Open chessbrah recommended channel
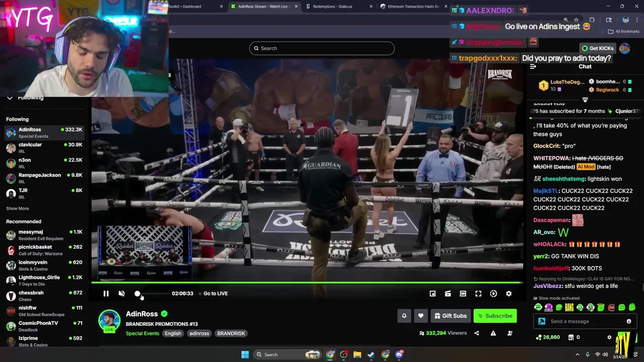The width and height of the screenshot is (644, 362). [44, 296]
